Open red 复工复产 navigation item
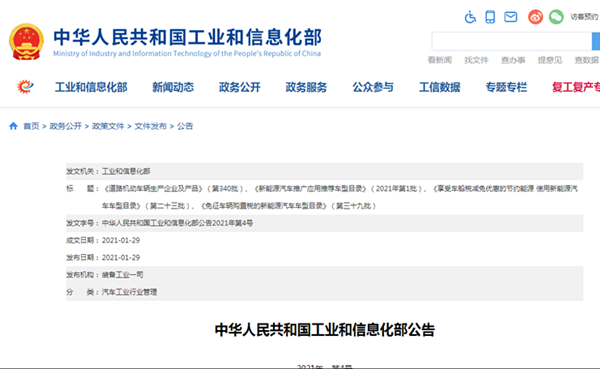 (576, 87)
